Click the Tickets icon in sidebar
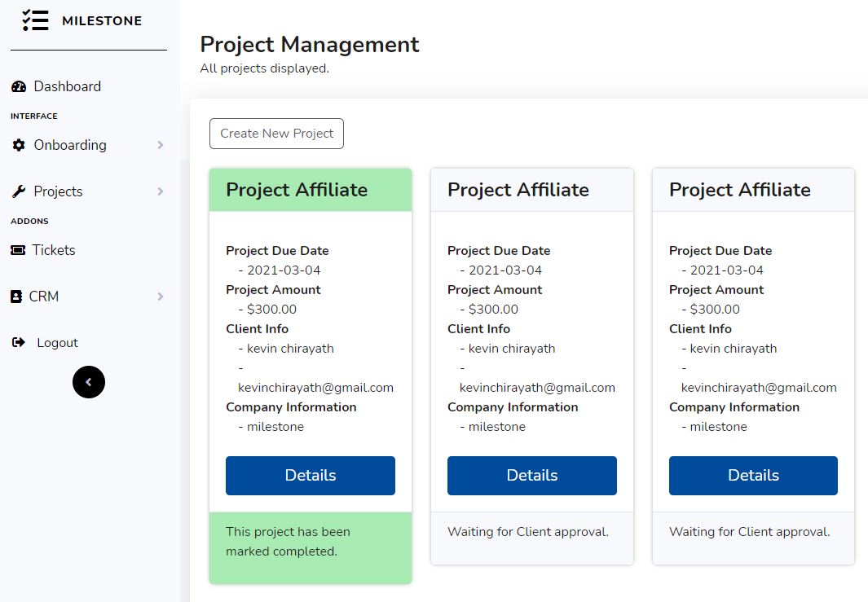Viewport: 868px width, 602px height. [x=17, y=250]
